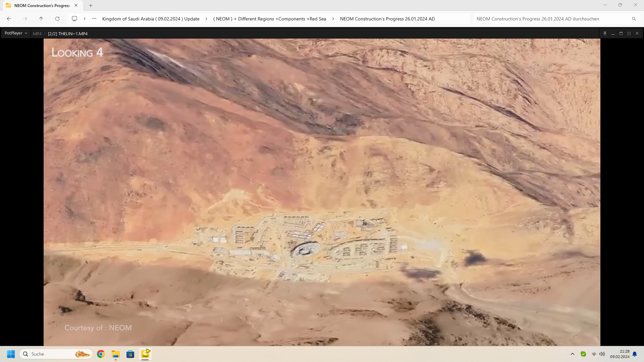Open the PotPlayer main menu dropdown

coord(16,33)
